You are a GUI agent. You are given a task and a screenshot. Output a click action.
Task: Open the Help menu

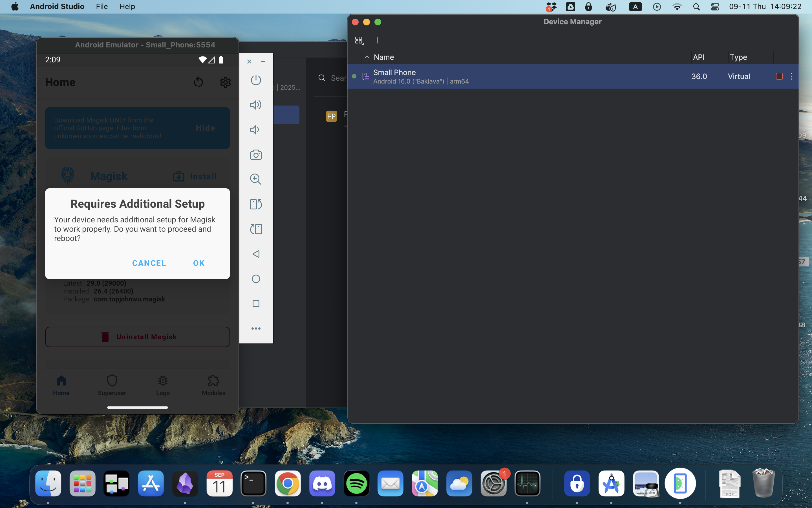coord(127,6)
